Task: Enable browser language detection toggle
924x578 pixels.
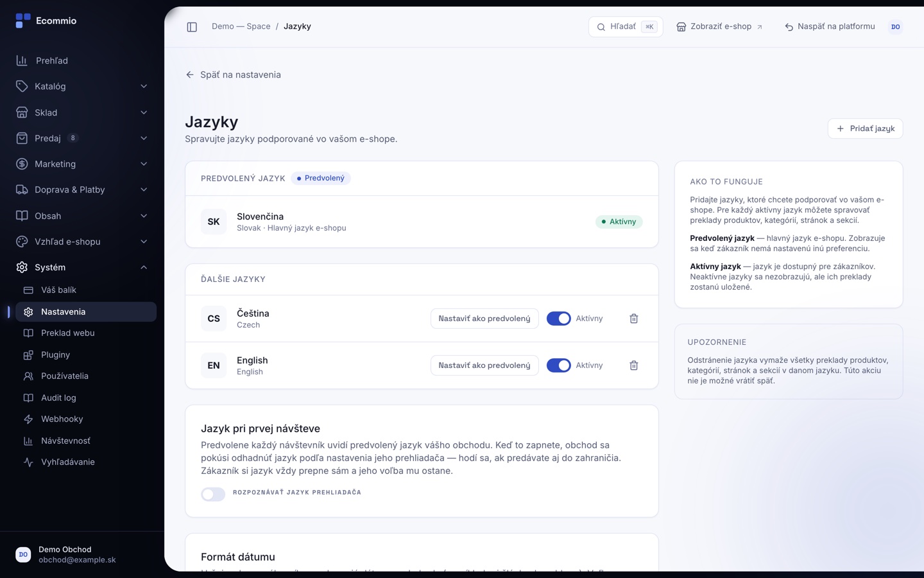Action: point(213,494)
